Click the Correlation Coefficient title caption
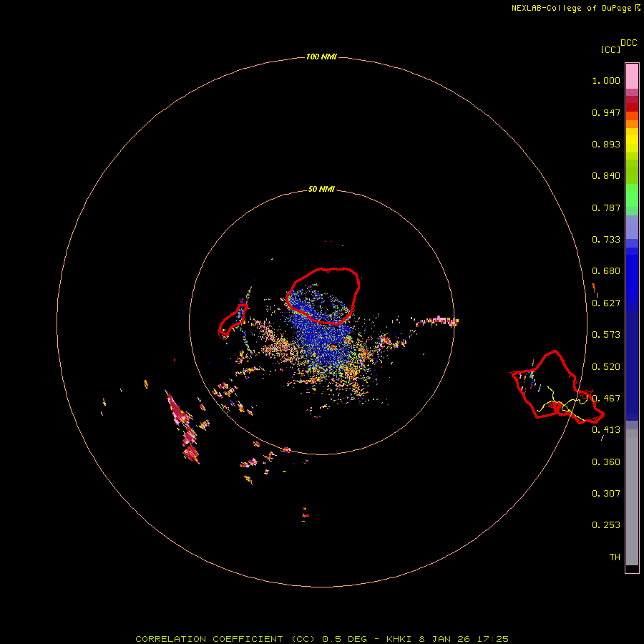 [322, 639]
